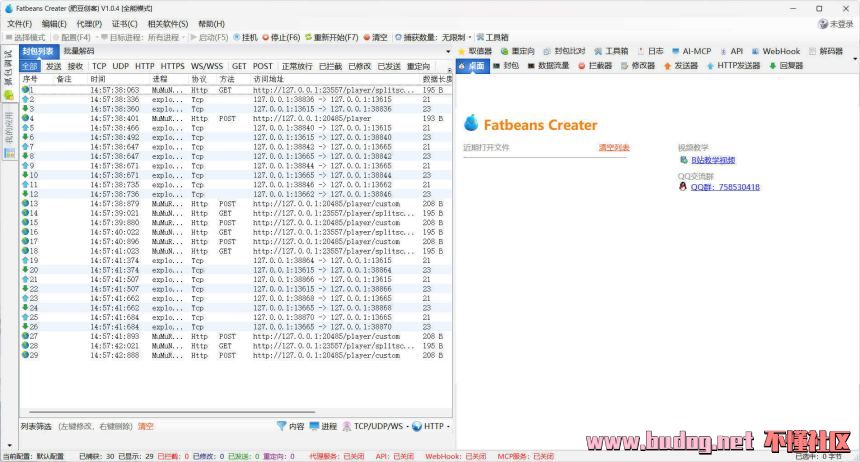
Task: Open the 取值器 star icon tool
Action: 475,51
